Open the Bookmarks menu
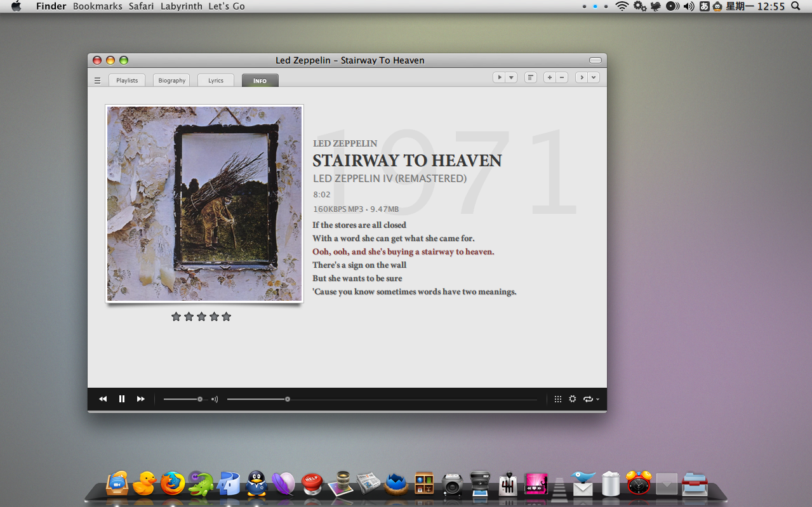 [x=98, y=6]
